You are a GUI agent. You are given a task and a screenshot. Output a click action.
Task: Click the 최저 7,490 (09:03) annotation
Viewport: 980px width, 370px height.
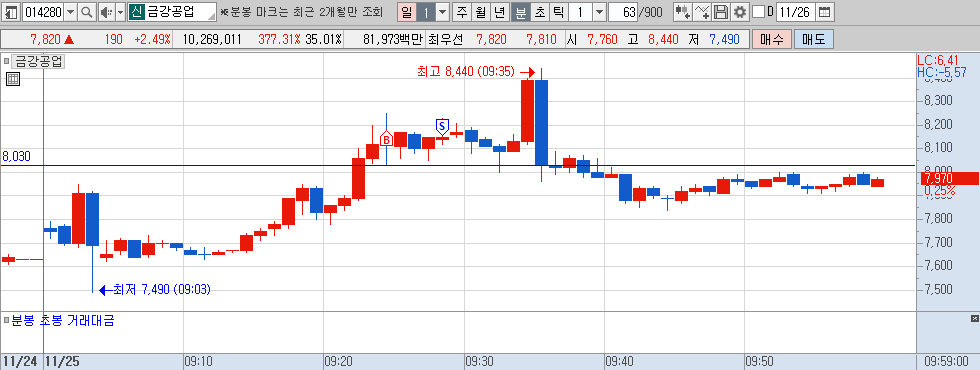pyautogui.click(x=162, y=289)
